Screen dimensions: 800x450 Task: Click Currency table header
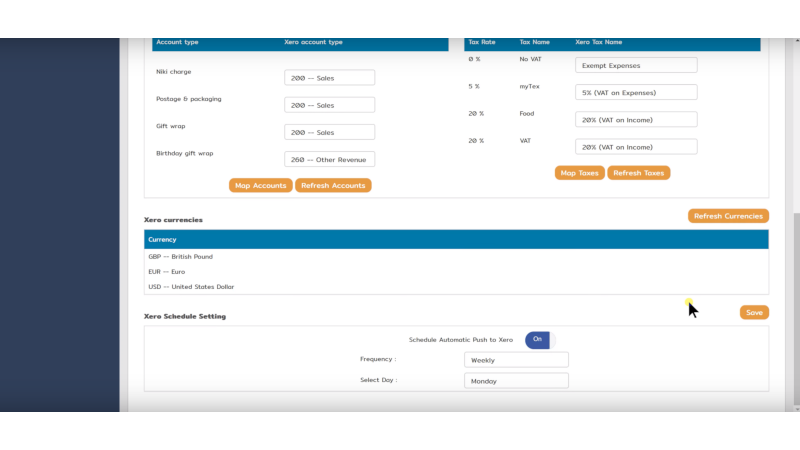(x=456, y=239)
